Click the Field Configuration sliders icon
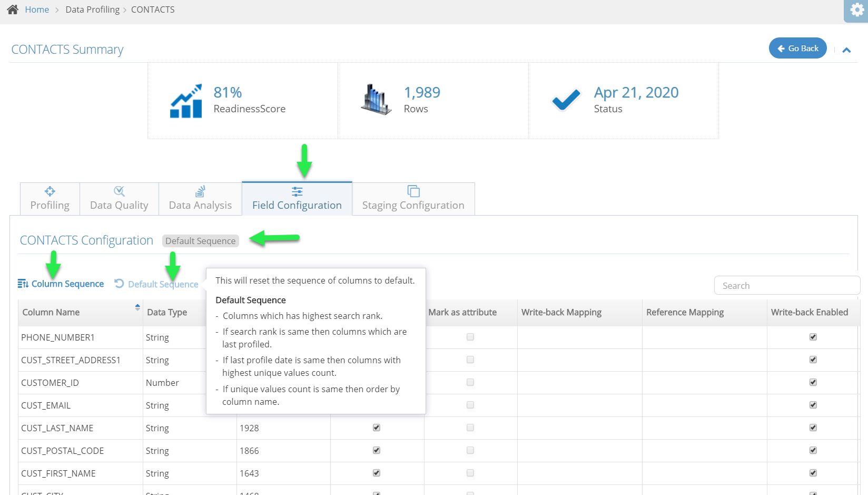 coord(297,191)
